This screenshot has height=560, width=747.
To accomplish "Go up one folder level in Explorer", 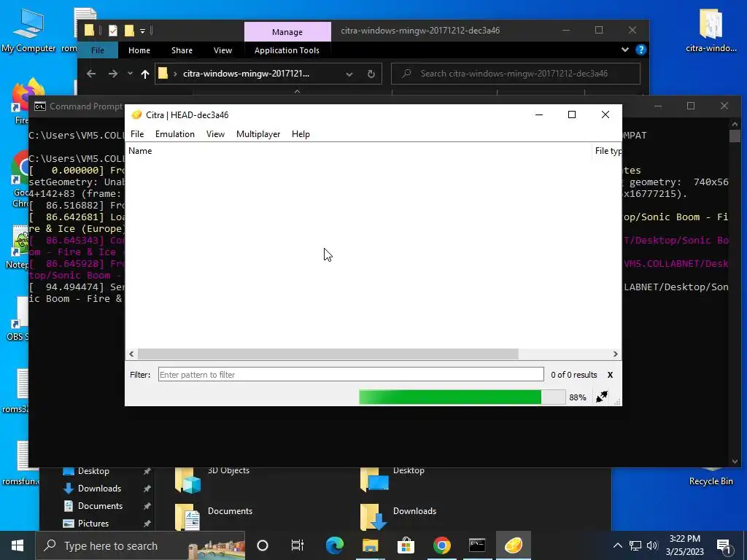I will [145, 74].
